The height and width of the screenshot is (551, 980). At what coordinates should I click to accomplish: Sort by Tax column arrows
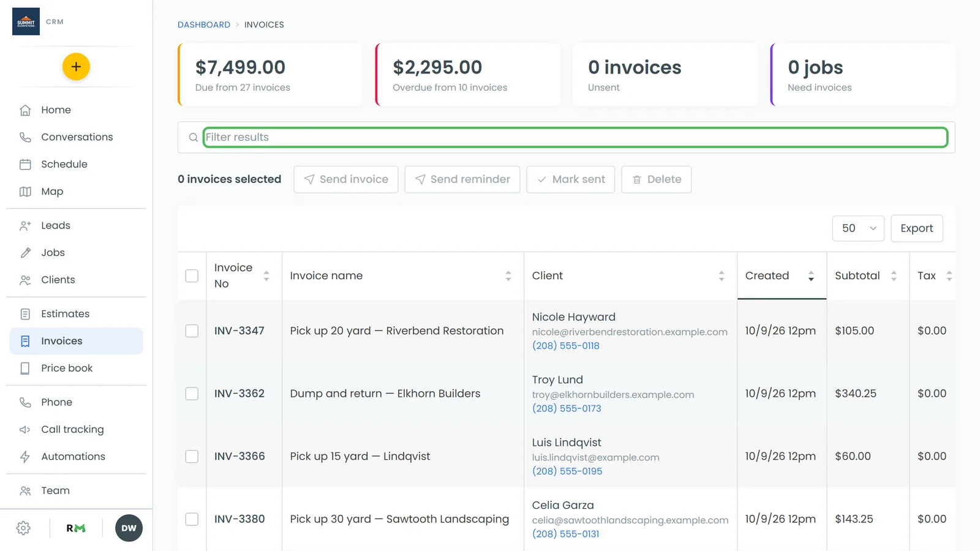click(x=949, y=276)
